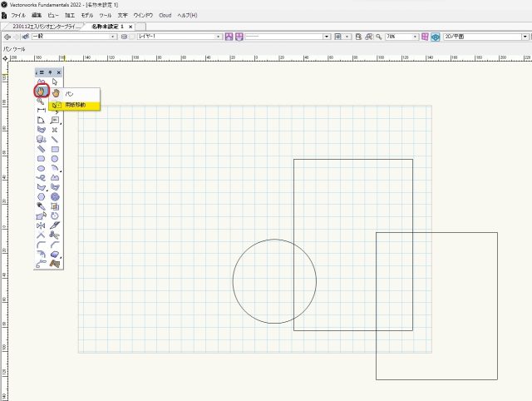Pick the Line tool in the palette

55,140
